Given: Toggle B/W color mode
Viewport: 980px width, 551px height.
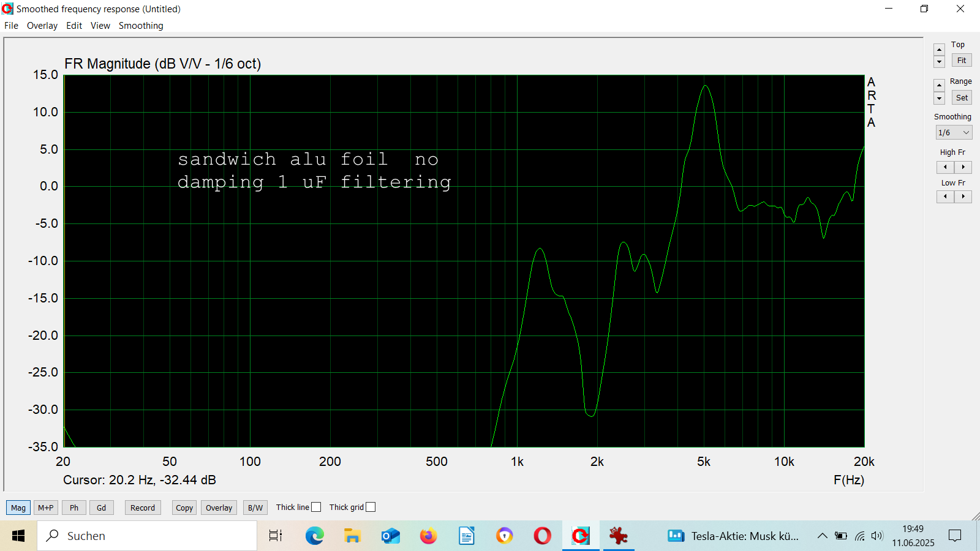Looking at the screenshot, I should click(255, 508).
